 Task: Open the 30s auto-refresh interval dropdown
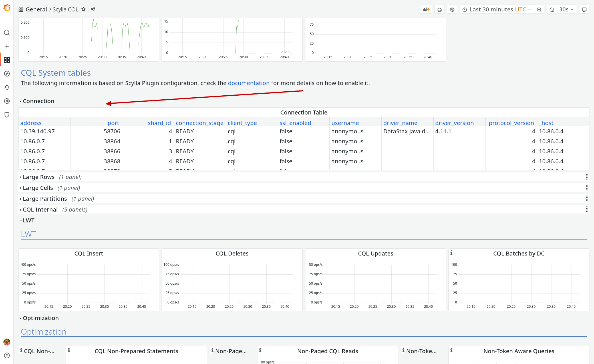click(566, 9)
